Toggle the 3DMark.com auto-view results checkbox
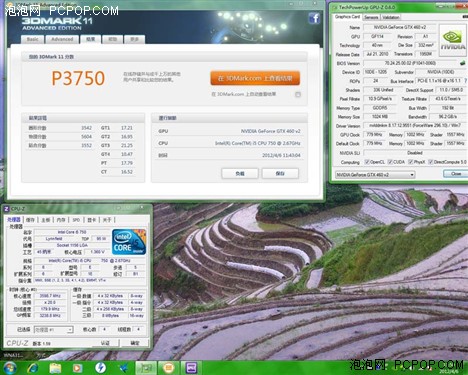The image size is (468, 375). click(298, 95)
